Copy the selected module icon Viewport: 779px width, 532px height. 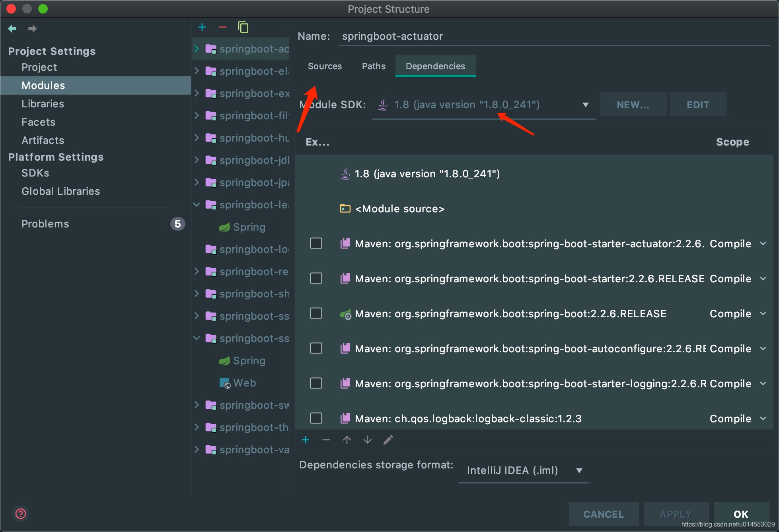click(243, 27)
